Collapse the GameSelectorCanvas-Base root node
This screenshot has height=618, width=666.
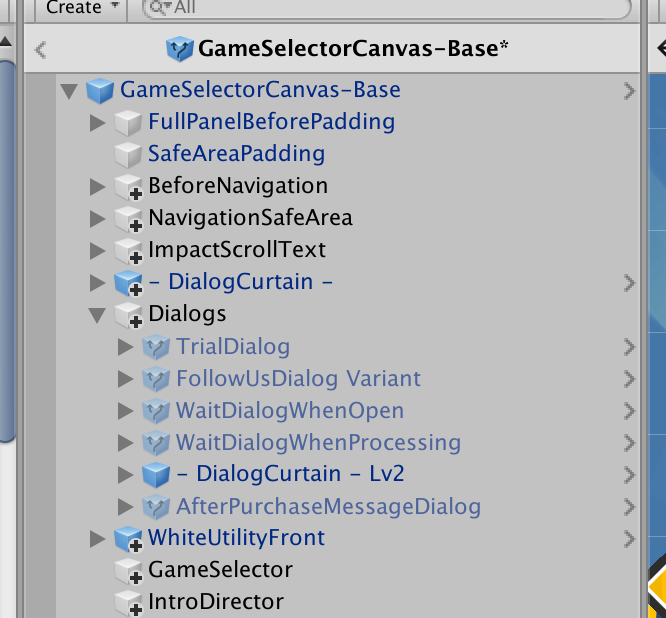(69, 91)
